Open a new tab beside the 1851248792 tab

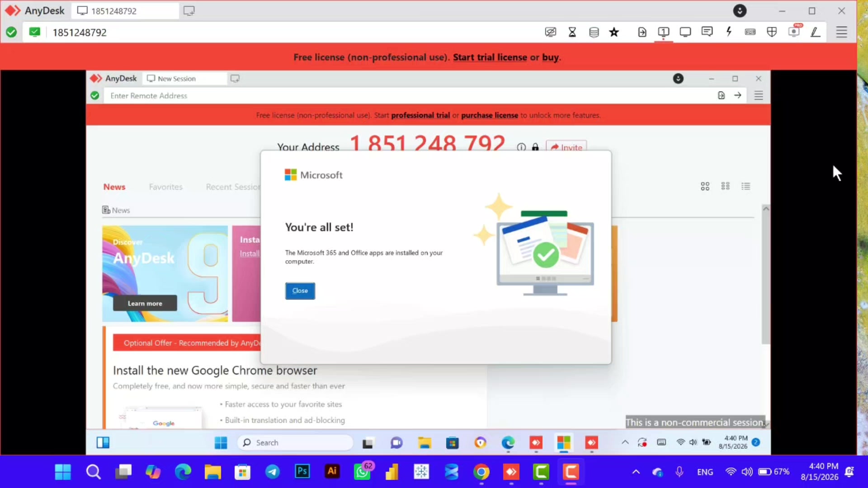(189, 11)
